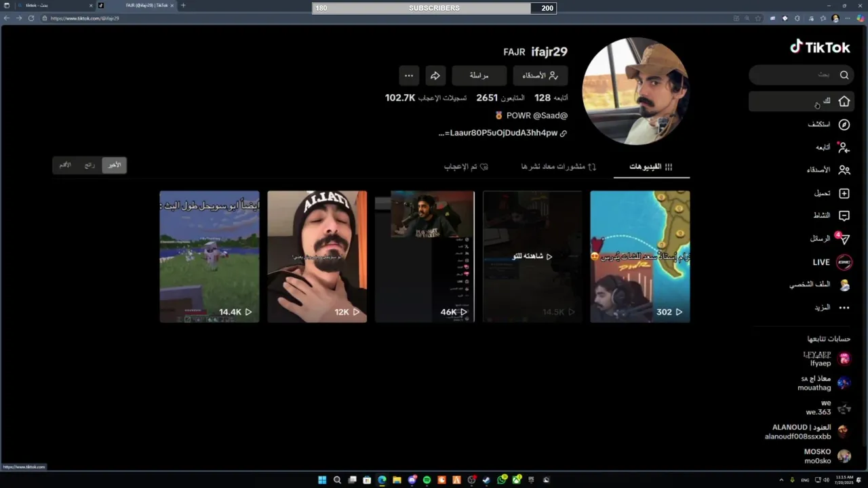Switch to the Videos (الفيديوهات) tab

[x=651, y=167]
